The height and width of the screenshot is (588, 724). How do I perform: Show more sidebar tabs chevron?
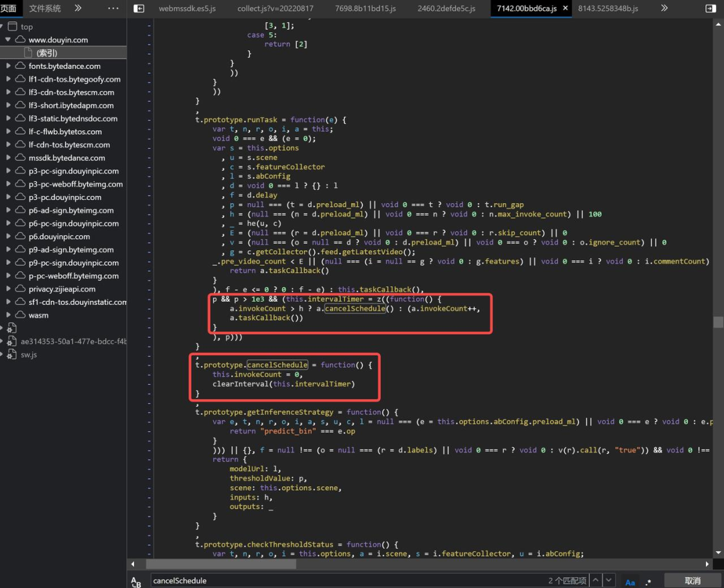(x=78, y=8)
